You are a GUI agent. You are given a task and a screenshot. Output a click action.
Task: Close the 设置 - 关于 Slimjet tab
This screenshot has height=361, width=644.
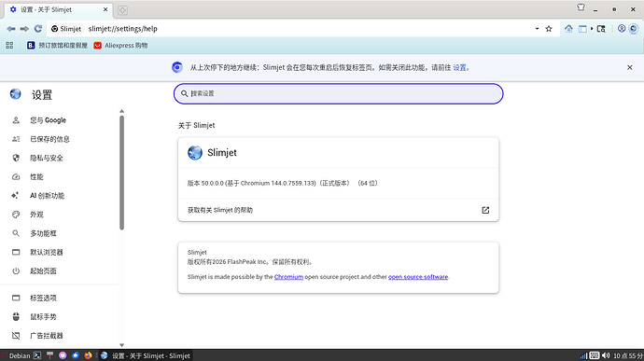[x=105, y=9]
